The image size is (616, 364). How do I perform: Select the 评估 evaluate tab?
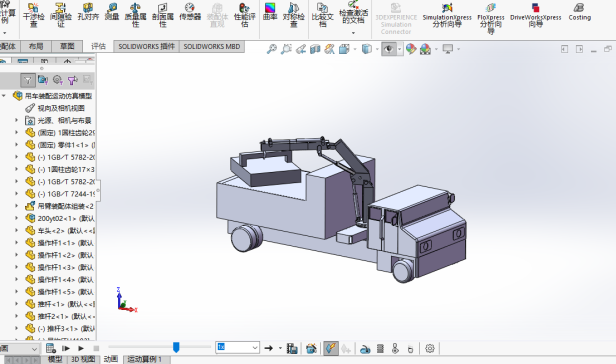tap(98, 46)
